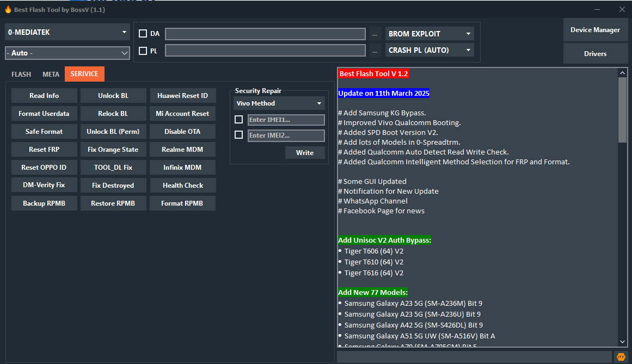Click the Enter IMEI1 field
The width and height of the screenshot is (632, 364).
pos(286,120)
